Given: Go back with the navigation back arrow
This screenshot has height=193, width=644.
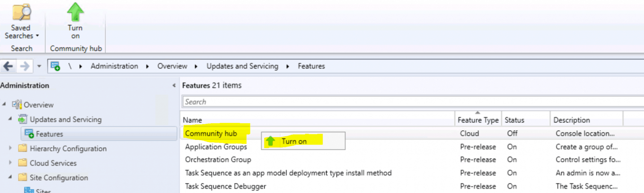Looking at the screenshot, I should pos(8,66).
